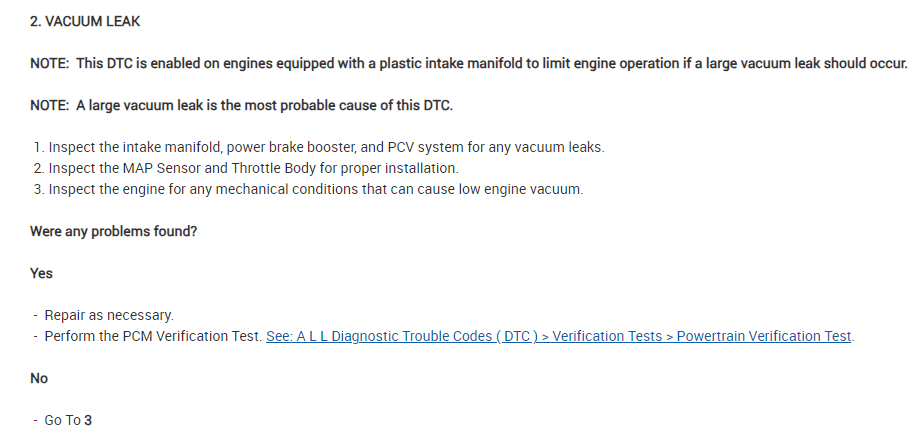Click "Perform the PCM Verification Test." text
921x434 pixels.
click(x=153, y=336)
